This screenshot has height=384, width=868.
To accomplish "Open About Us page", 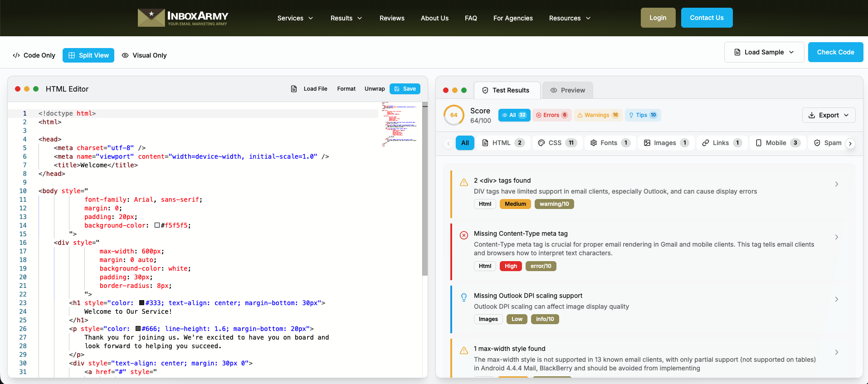I will (434, 18).
